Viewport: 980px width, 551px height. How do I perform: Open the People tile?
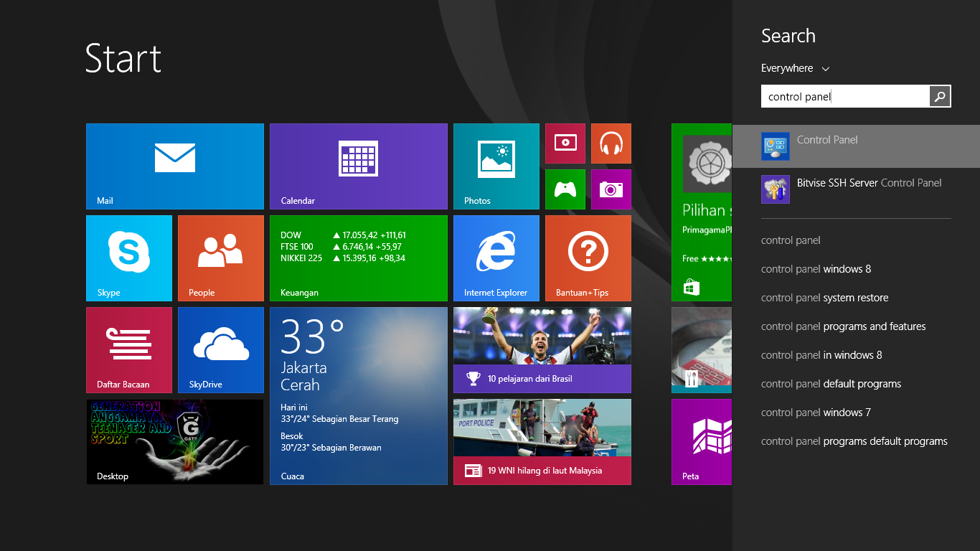[221, 258]
